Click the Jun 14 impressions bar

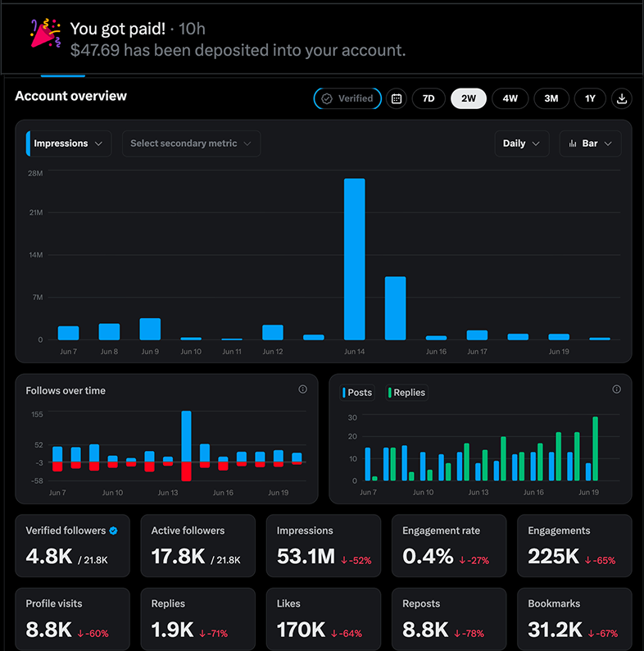tap(355, 259)
